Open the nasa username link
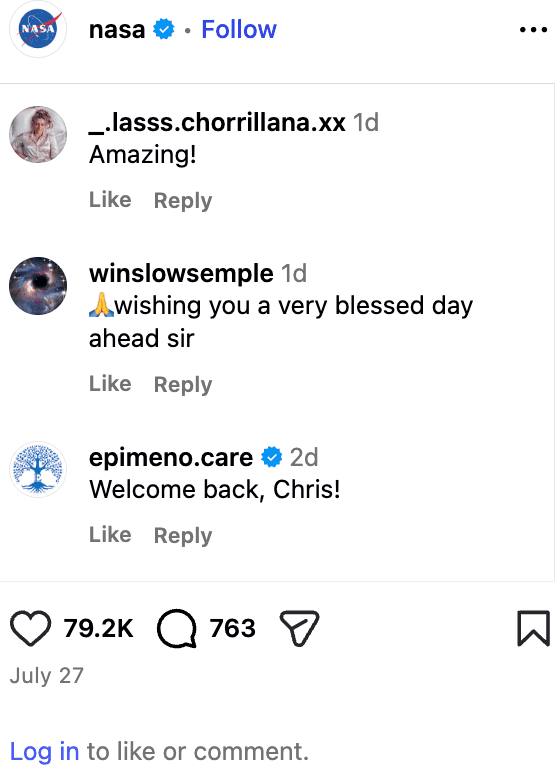 [x=117, y=29]
